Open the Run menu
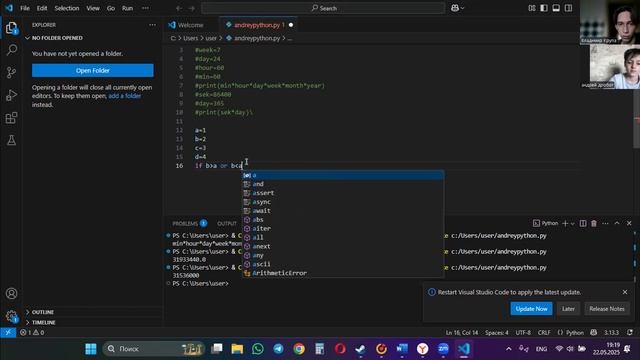640x360 pixels. point(127,8)
